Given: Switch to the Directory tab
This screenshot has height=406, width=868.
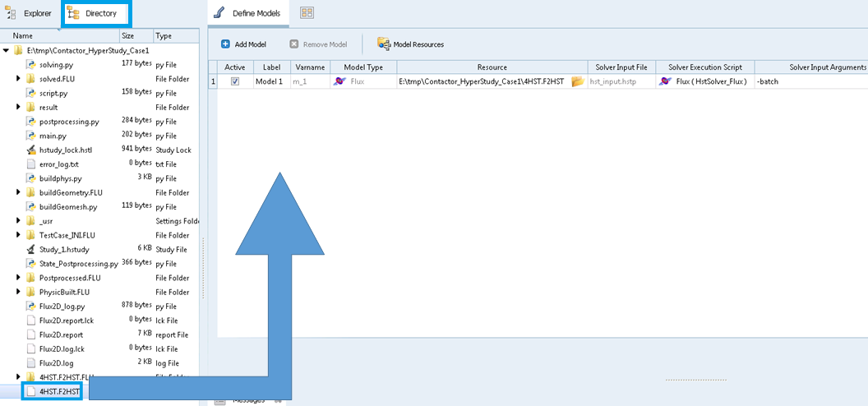Looking at the screenshot, I should point(93,13).
